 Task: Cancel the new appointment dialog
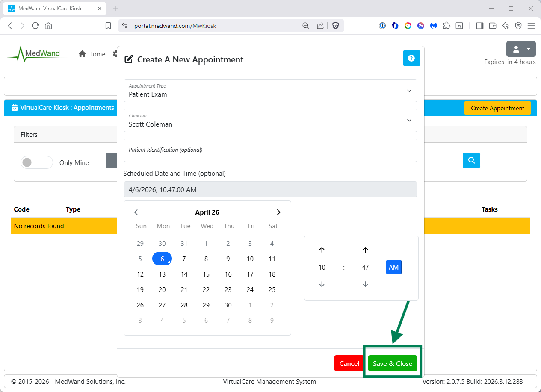click(x=349, y=363)
